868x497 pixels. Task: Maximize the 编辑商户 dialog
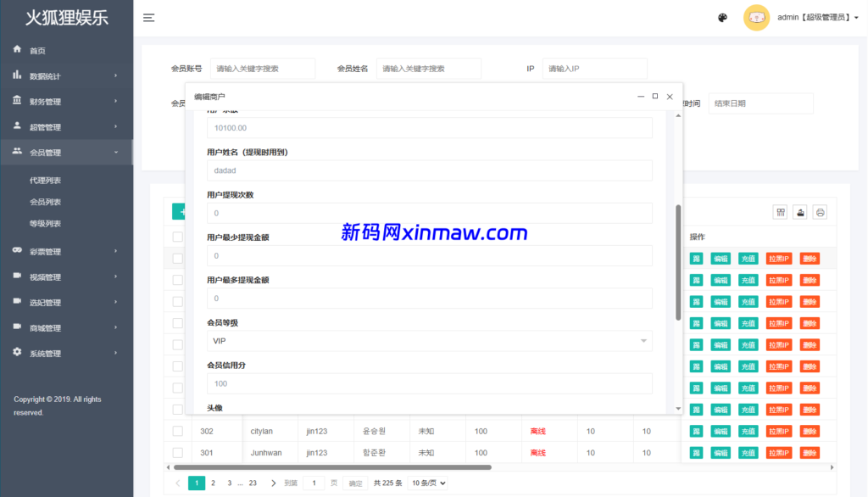tap(655, 97)
